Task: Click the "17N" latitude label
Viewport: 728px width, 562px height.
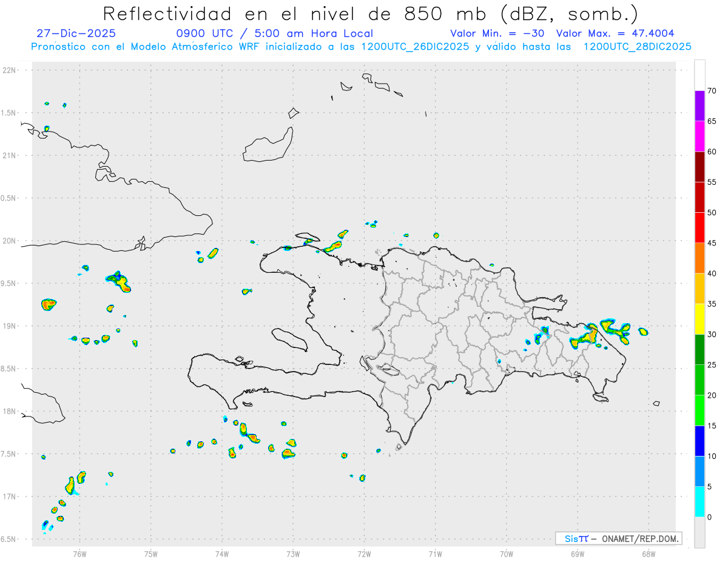Action: (9, 497)
